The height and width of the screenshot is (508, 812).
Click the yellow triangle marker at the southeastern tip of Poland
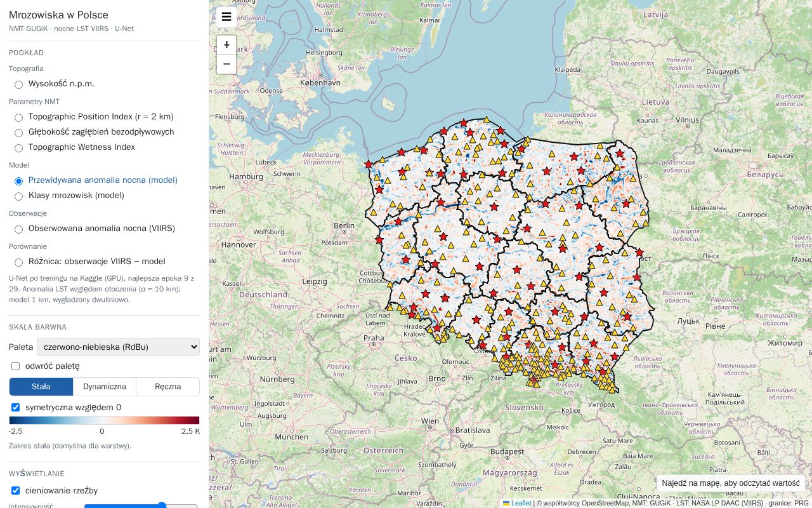[612, 389]
